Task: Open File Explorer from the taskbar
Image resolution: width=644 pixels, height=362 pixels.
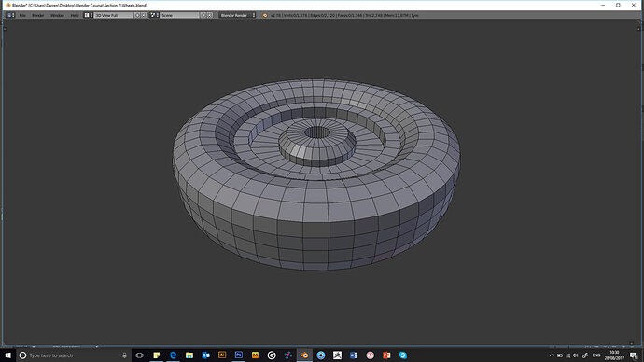Action: 189,355
